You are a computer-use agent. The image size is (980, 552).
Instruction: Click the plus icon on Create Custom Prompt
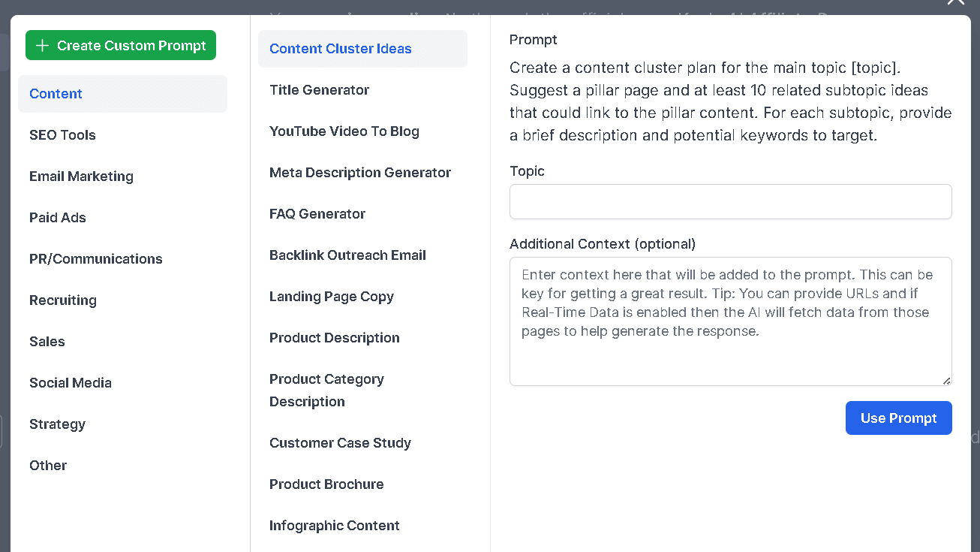(43, 46)
